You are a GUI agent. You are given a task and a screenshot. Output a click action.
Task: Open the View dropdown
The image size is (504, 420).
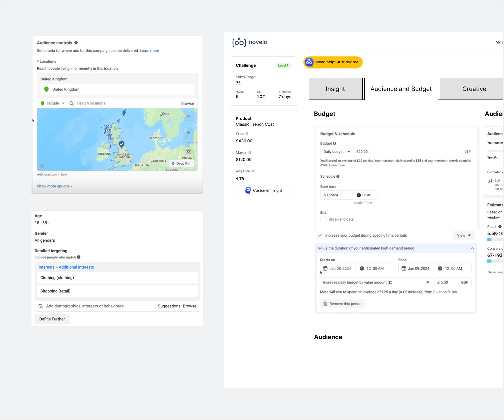[x=464, y=235]
